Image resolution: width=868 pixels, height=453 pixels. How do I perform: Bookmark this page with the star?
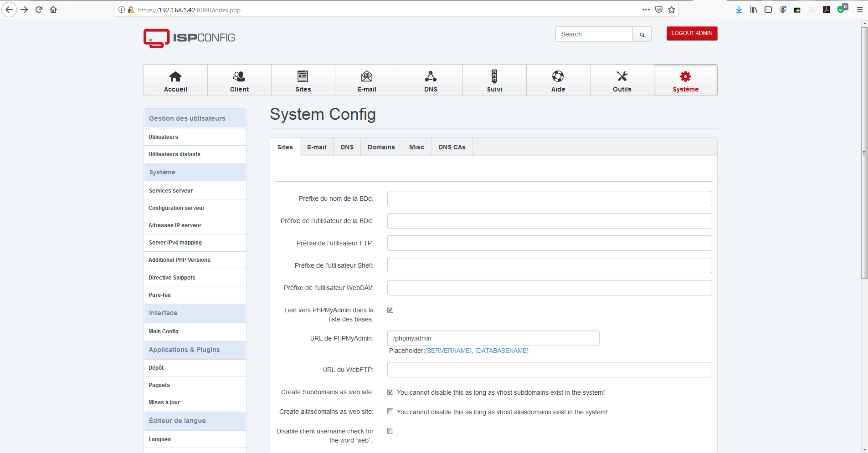point(671,10)
